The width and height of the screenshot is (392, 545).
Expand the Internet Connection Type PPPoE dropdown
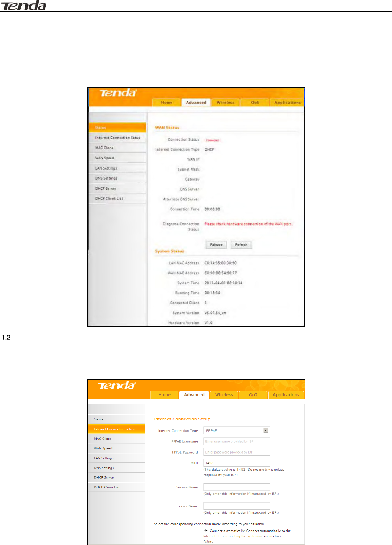(236, 430)
